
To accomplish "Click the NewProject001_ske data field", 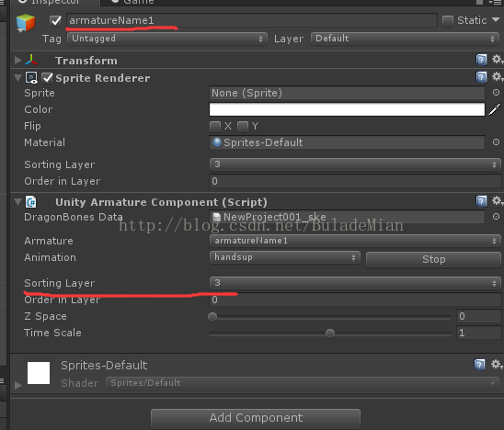I will [347, 217].
